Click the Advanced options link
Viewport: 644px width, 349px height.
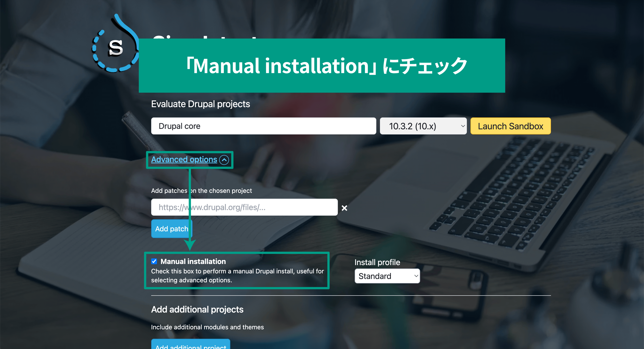184,159
